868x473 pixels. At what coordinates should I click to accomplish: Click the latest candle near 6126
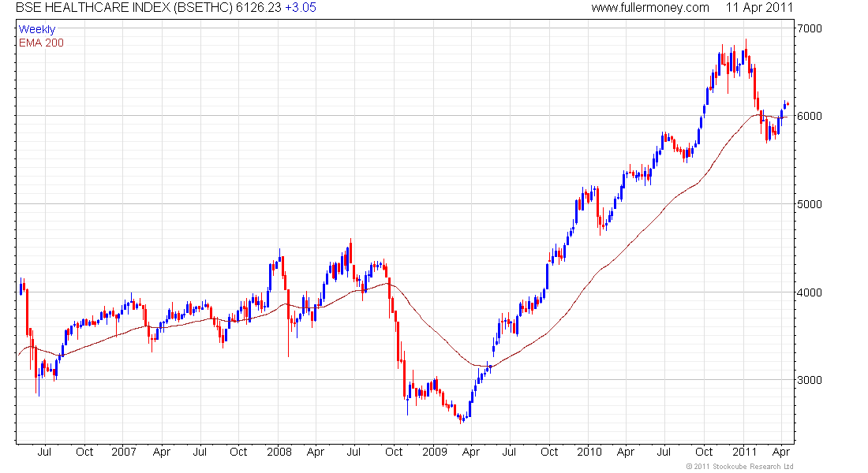point(788,104)
